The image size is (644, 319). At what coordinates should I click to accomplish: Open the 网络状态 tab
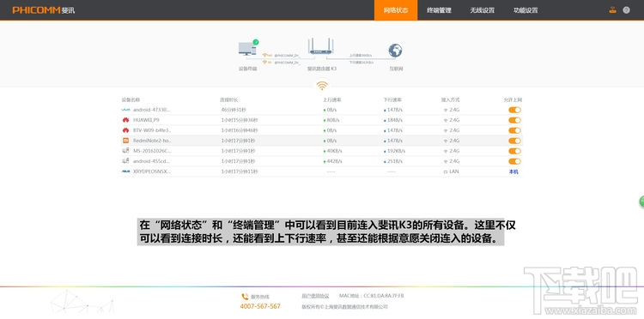[396, 10]
